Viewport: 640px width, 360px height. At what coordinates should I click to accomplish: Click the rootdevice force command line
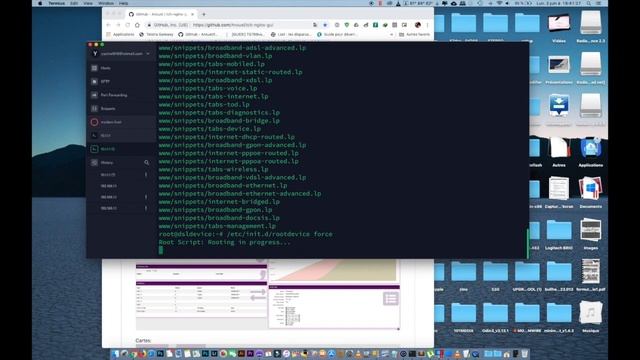[x=245, y=234]
